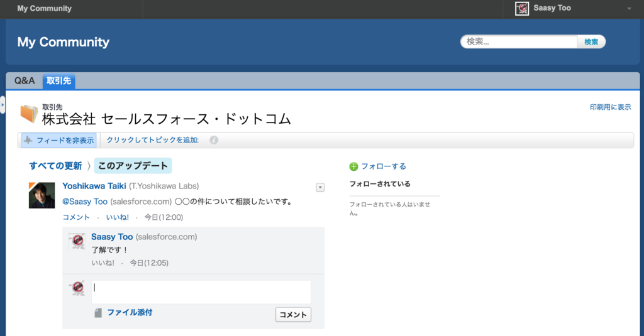Click 今日(12:00) timestamp text
The height and width of the screenshot is (336, 644).
tap(164, 217)
